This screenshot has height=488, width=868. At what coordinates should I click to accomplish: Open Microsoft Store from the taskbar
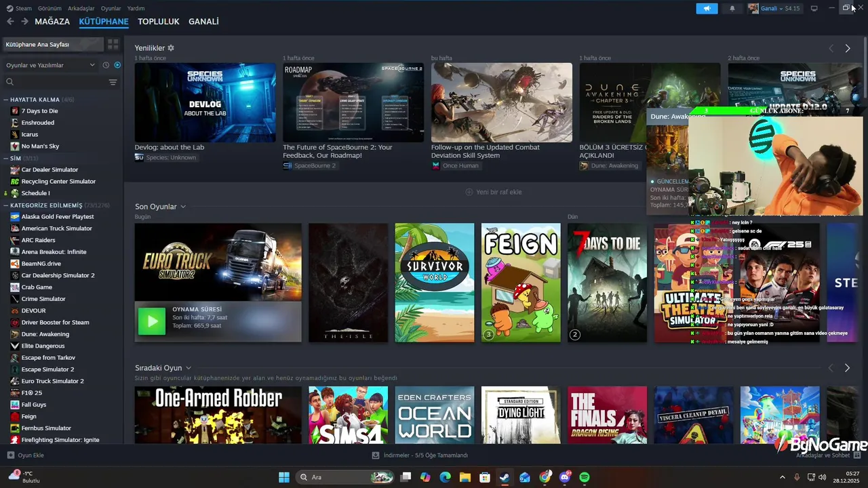[x=485, y=477]
